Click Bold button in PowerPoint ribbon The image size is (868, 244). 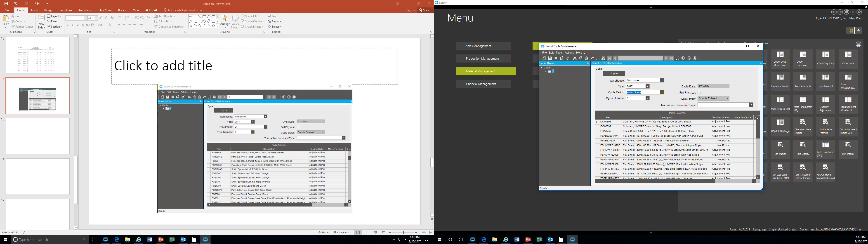point(67,25)
